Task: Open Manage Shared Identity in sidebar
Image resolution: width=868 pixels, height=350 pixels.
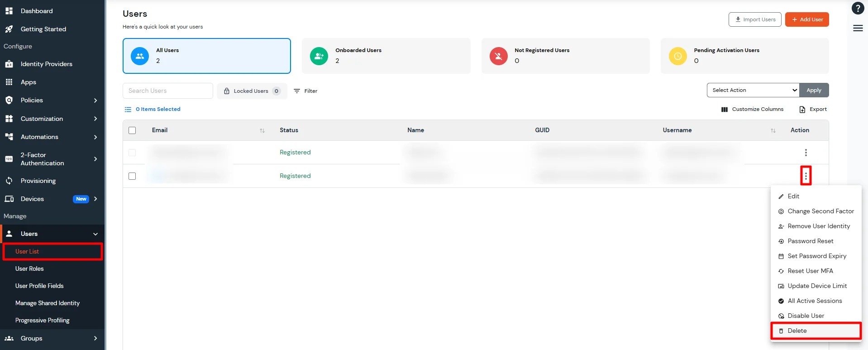Action: [48, 303]
